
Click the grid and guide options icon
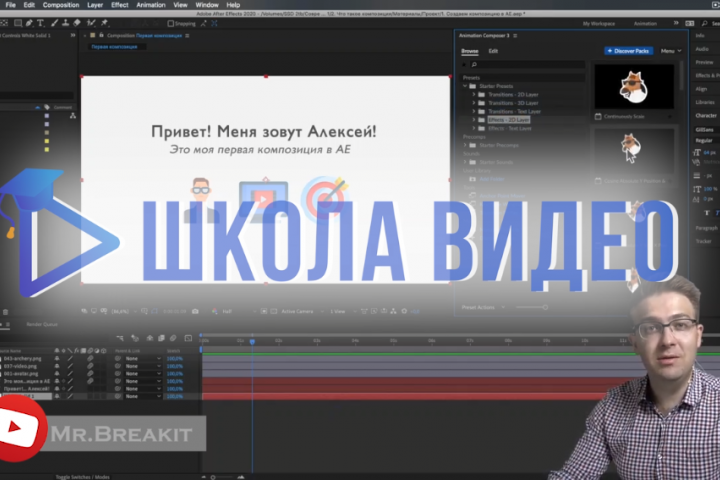[x=144, y=311]
